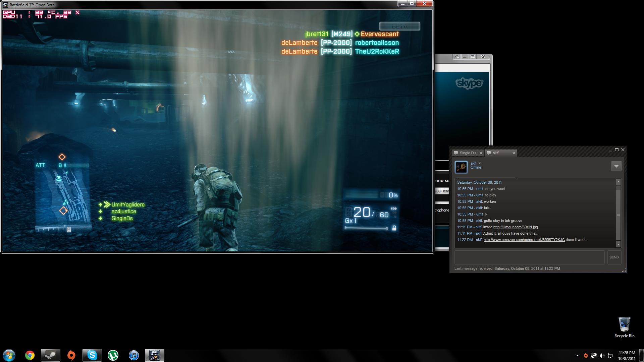Click the Skype logo in Skype window

[x=469, y=83]
